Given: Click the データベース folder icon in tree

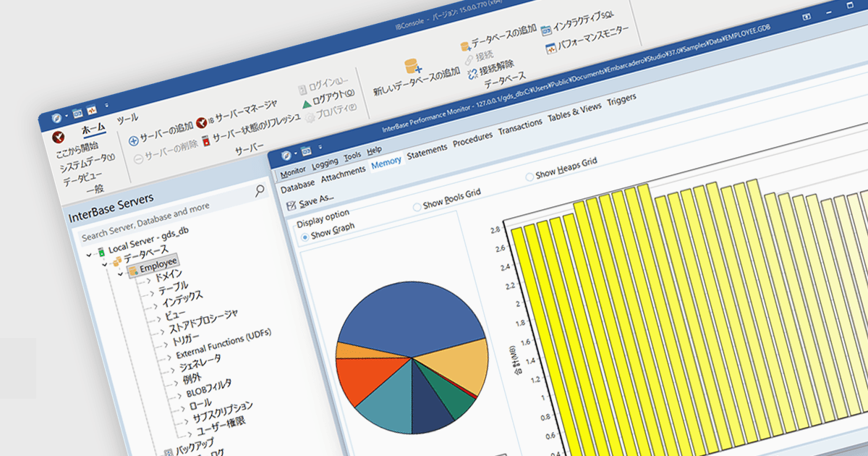Looking at the screenshot, I should pyautogui.click(x=116, y=261).
